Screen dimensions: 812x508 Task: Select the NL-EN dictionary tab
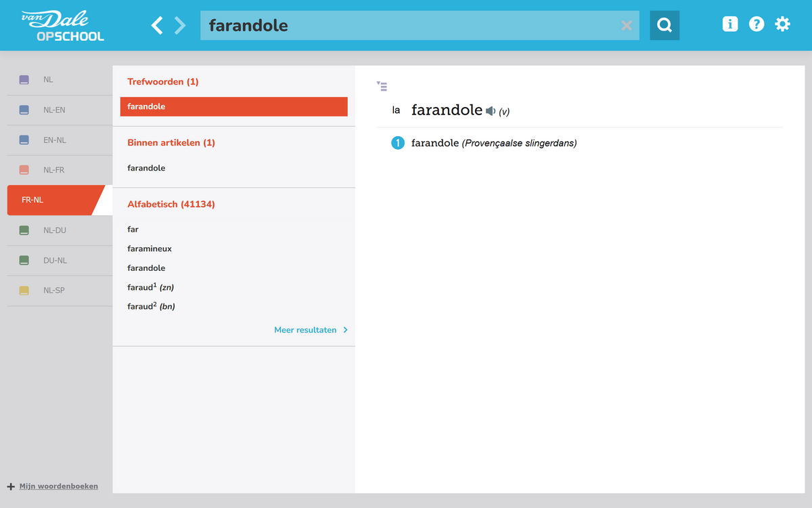tap(60, 110)
